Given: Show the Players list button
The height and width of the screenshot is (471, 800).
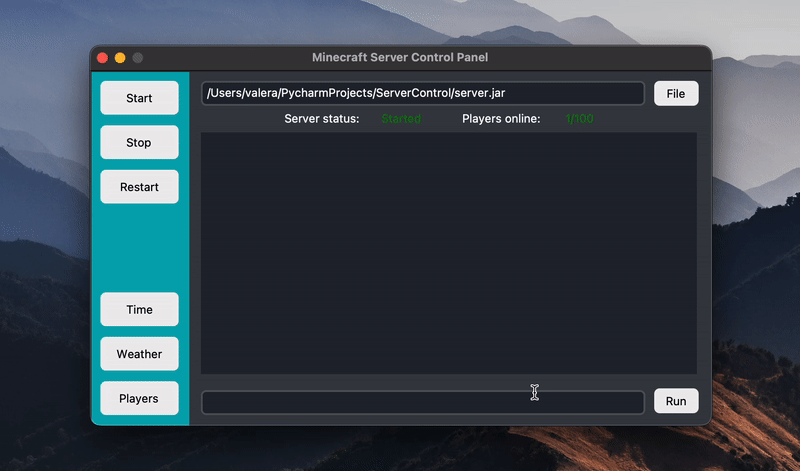Looking at the screenshot, I should click(139, 398).
